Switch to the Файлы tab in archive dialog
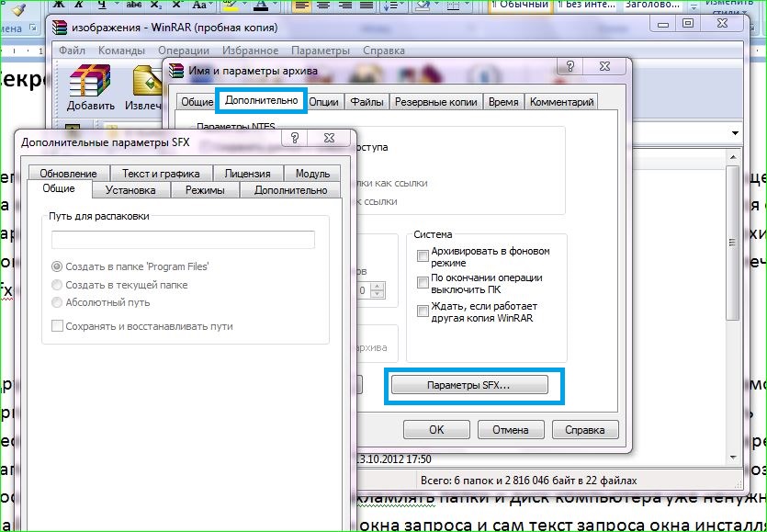The image size is (767, 532). click(x=367, y=102)
